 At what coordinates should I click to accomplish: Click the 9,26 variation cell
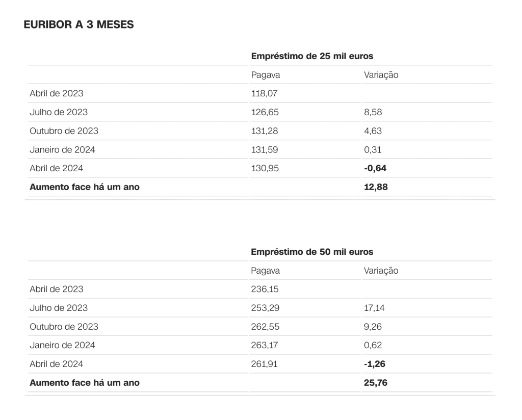(373, 327)
